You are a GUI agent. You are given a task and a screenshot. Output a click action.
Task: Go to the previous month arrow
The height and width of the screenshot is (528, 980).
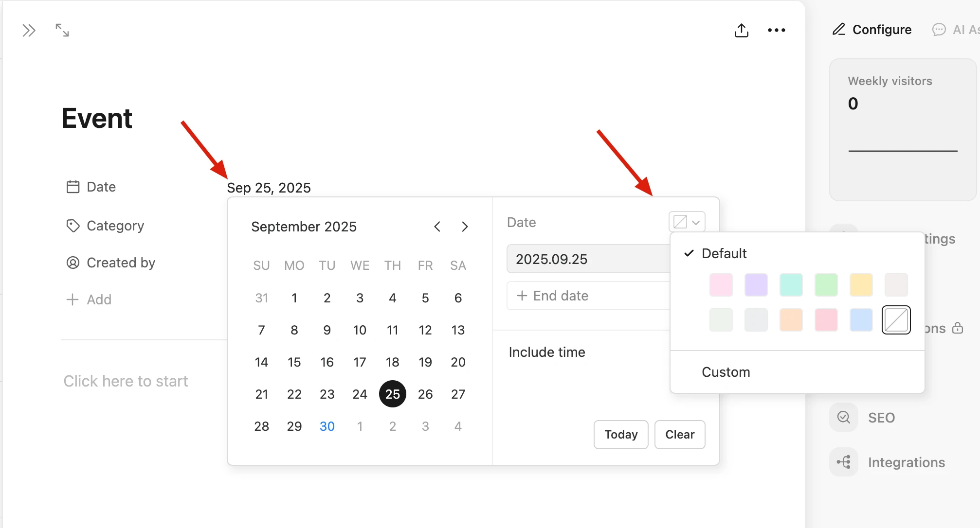pyautogui.click(x=437, y=227)
